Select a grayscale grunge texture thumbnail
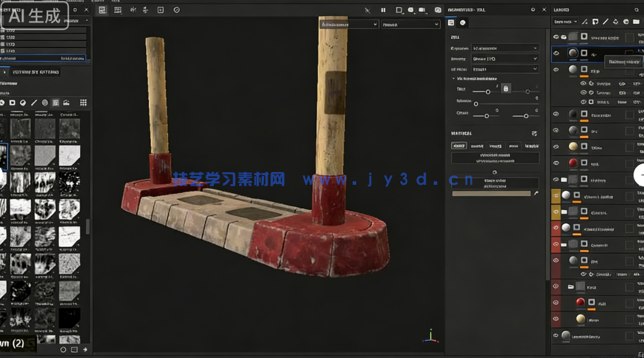Viewport: 644px width, 358px height. coord(20,127)
